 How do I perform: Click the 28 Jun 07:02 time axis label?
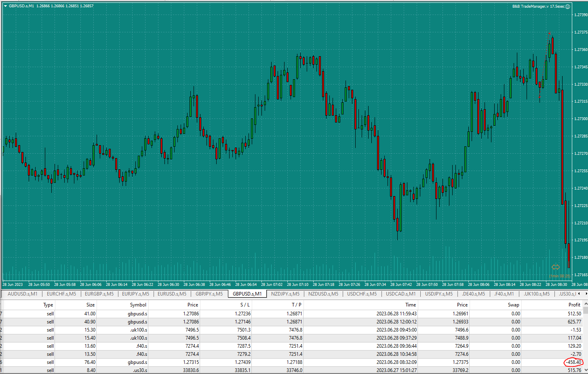272,285
